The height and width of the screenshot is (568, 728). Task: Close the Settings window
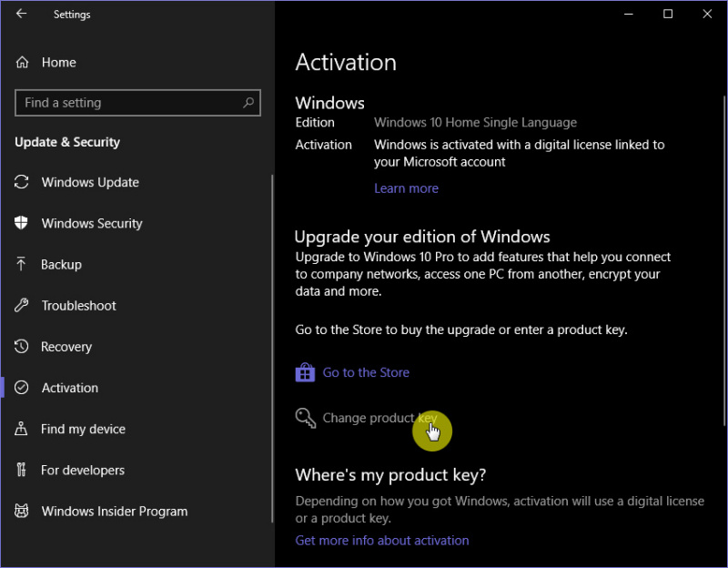tap(707, 14)
